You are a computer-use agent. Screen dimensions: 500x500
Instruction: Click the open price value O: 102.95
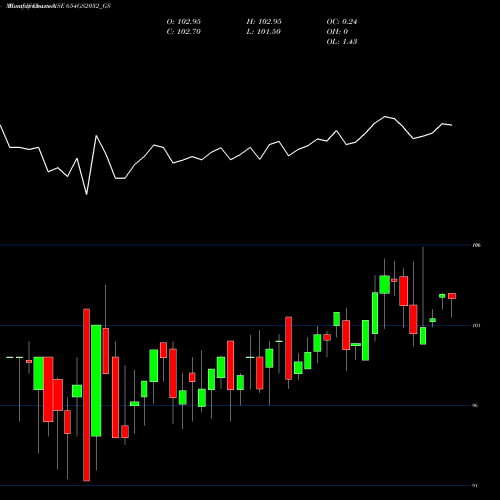pos(184,22)
